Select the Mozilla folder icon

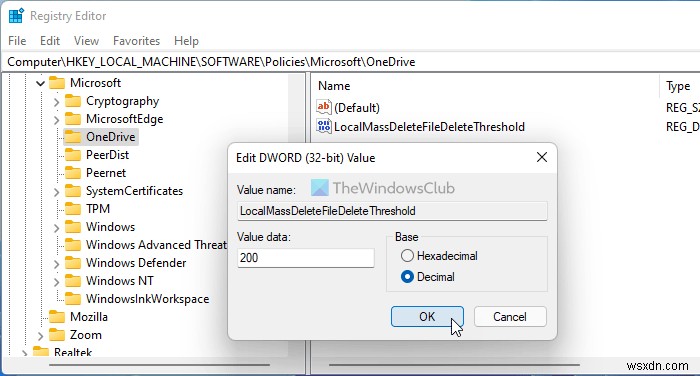[x=57, y=317]
